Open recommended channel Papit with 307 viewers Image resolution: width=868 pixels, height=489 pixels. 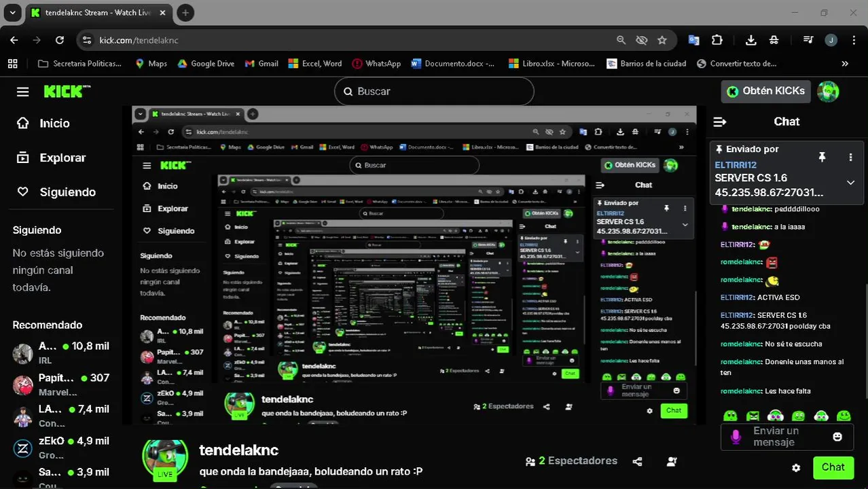pyautogui.click(x=61, y=385)
